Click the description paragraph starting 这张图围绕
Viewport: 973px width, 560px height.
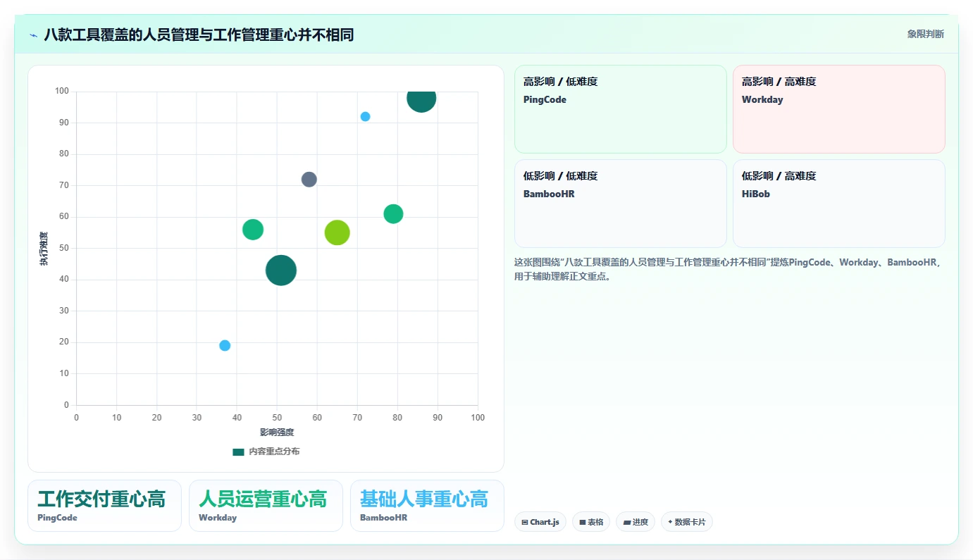(x=728, y=269)
